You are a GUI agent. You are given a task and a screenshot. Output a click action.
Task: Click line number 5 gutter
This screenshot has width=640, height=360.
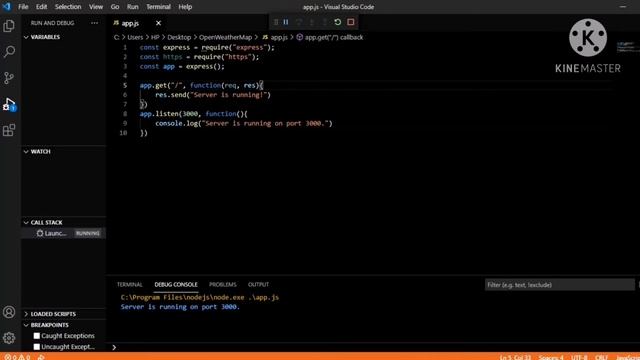125,85
